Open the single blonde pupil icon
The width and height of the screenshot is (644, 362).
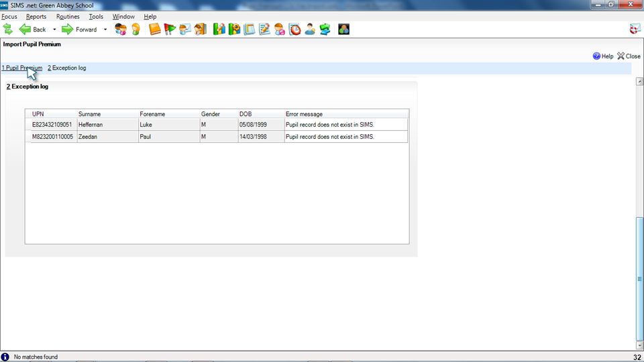click(x=136, y=29)
